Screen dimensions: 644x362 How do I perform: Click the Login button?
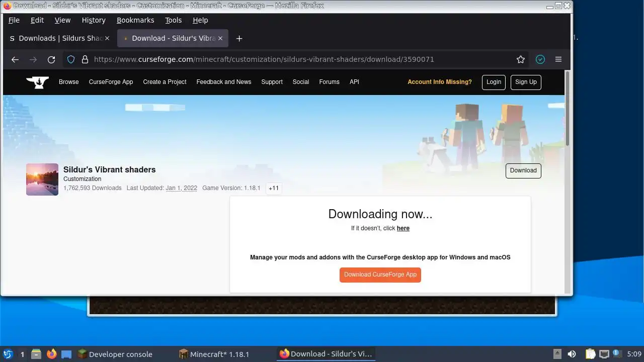494,82
